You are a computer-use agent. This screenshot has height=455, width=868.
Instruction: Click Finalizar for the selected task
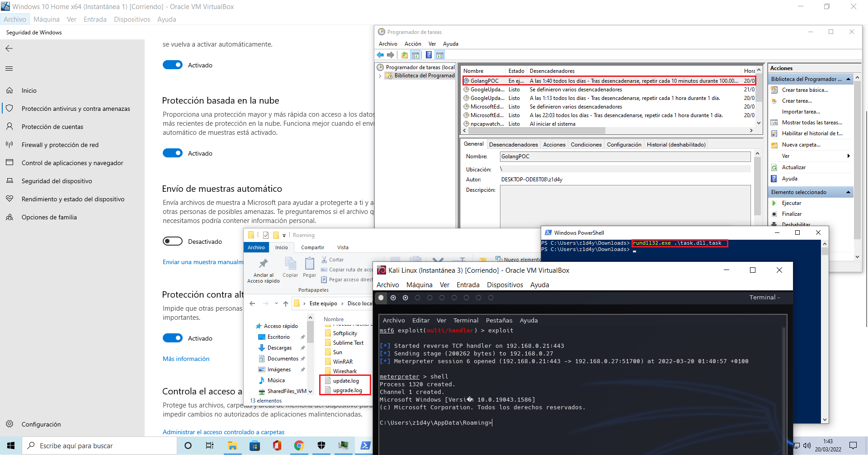point(792,214)
